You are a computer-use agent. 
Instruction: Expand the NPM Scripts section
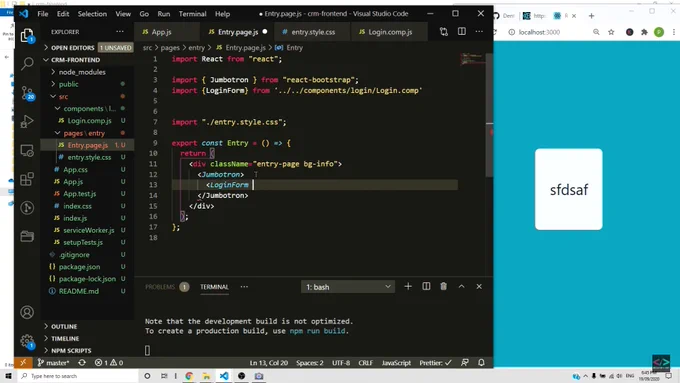pyautogui.click(x=71, y=350)
